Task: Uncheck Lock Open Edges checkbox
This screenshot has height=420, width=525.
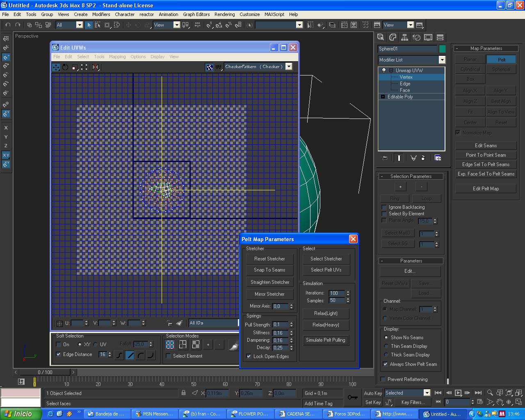Action: (x=249, y=356)
